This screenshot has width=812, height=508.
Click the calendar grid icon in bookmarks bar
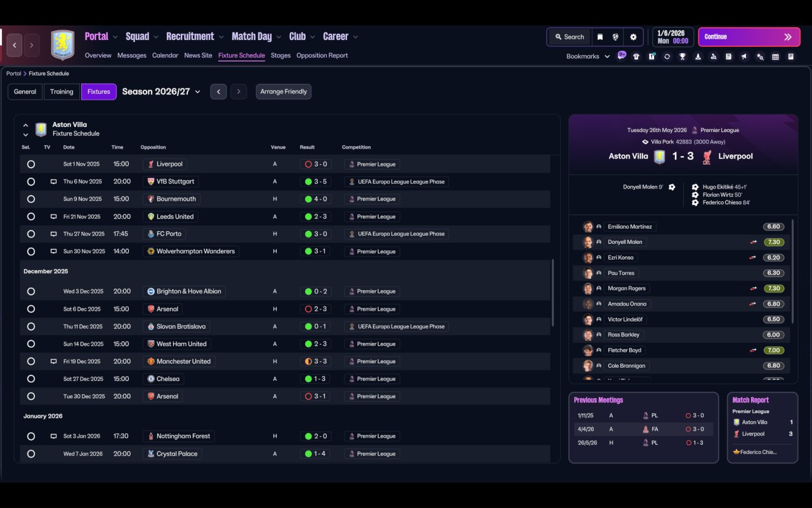tap(775, 57)
